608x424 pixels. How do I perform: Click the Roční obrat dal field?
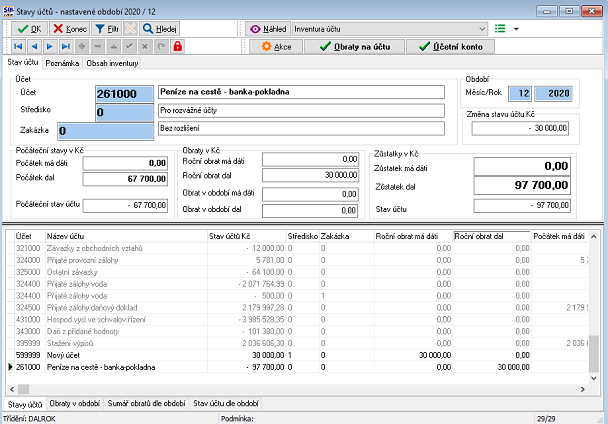tap(310, 175)
